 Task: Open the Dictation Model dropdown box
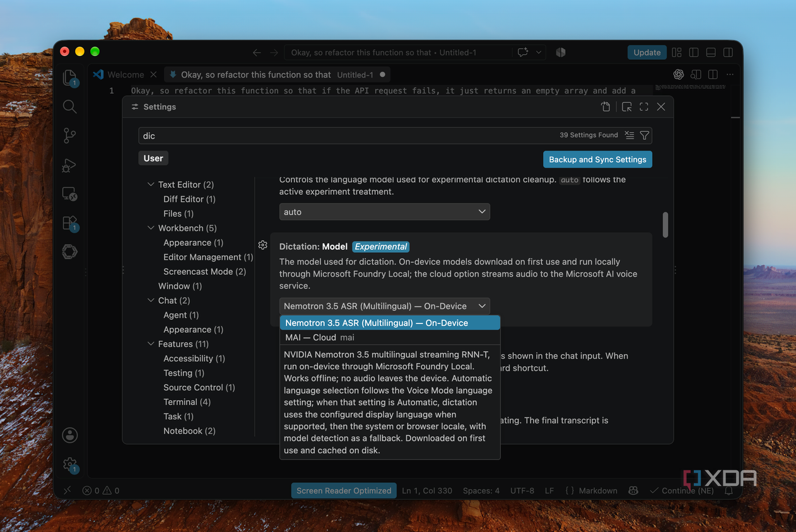[x=385, y=306]
